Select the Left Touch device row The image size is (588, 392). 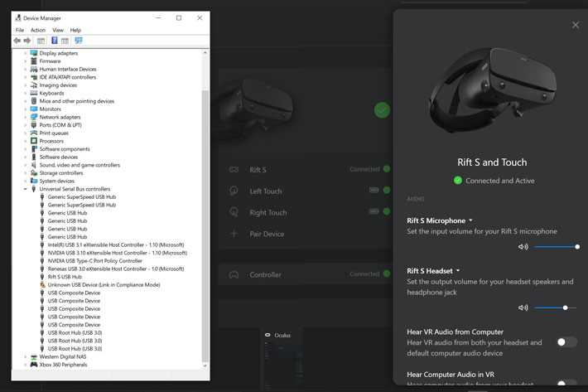point(306,191)
